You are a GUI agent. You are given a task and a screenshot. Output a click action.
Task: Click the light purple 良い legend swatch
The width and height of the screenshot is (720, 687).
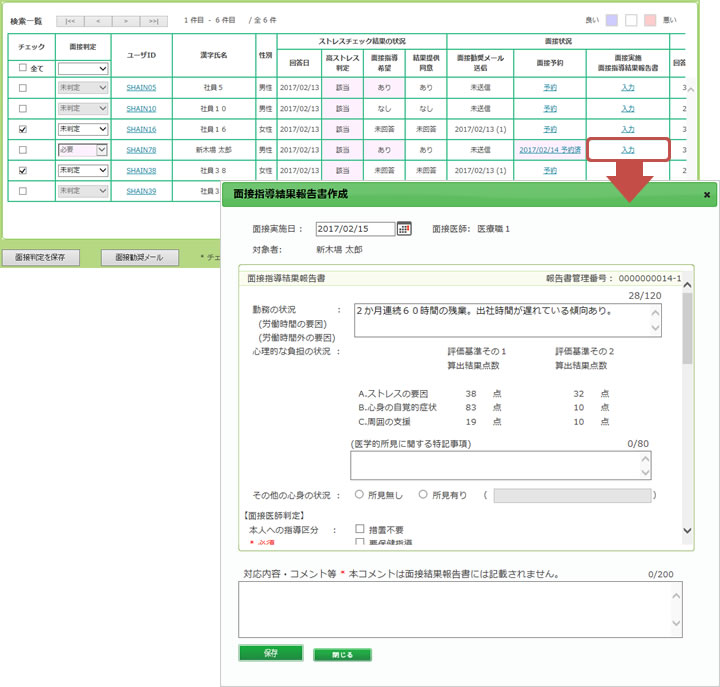coord(612,20)
